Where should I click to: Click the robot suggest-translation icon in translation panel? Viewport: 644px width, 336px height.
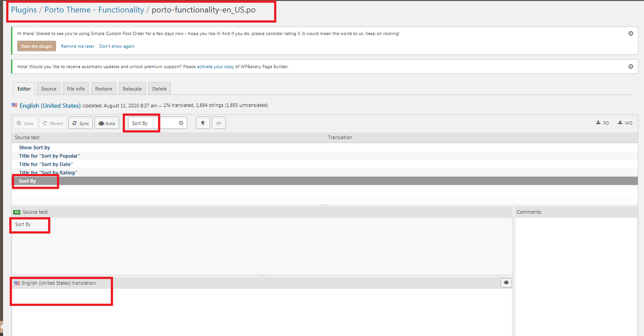pyautogui.click(x=506, y=283)
